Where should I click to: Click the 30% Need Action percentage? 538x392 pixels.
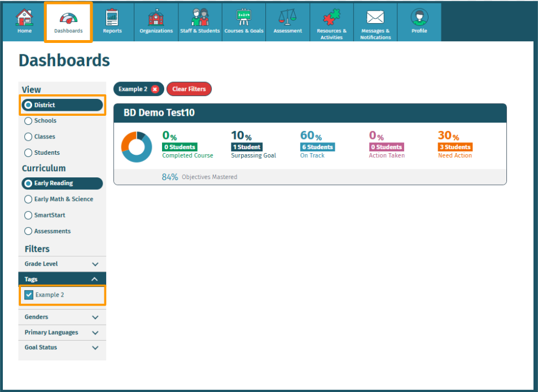pos(448,136)
